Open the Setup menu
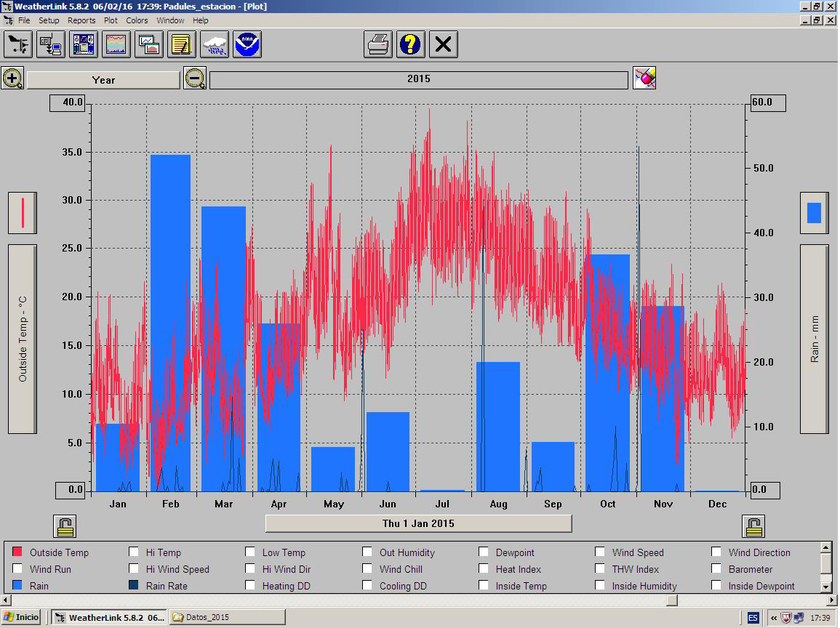 49,20
